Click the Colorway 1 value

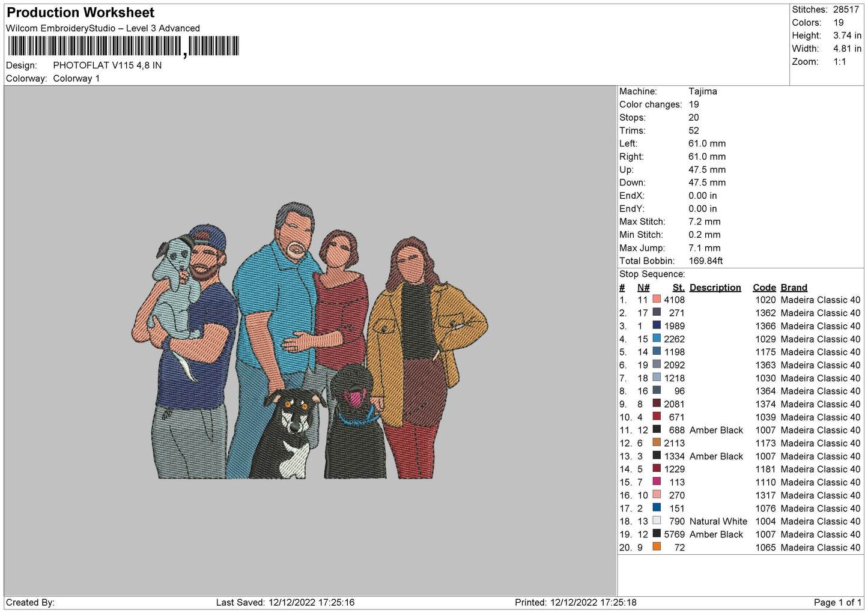point(76,79)
